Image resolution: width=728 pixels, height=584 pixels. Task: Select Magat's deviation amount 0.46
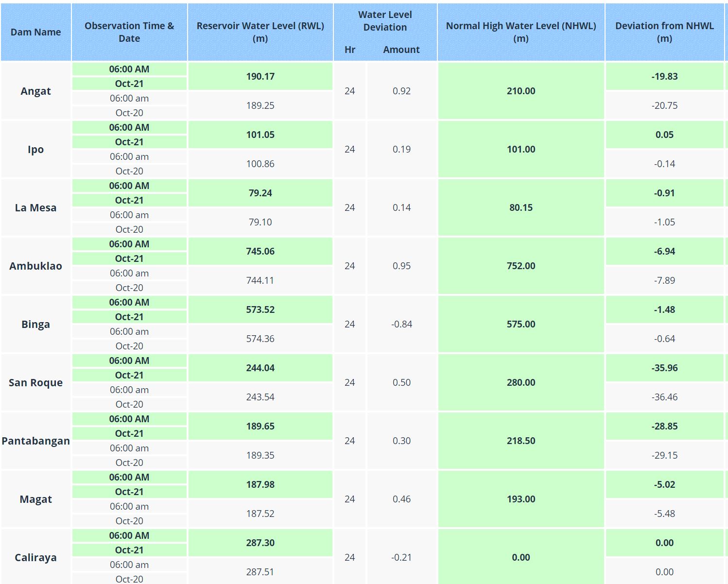401,499
